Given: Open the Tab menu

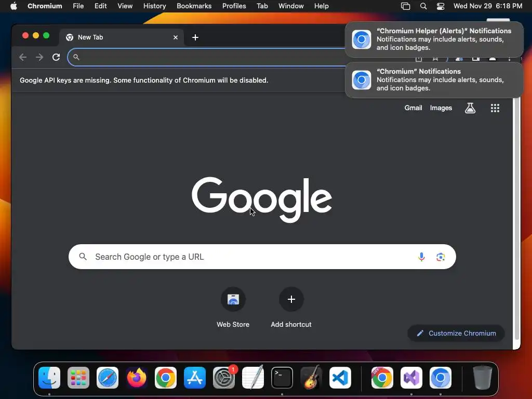Looking at the screenshot, I should [262, 6].
